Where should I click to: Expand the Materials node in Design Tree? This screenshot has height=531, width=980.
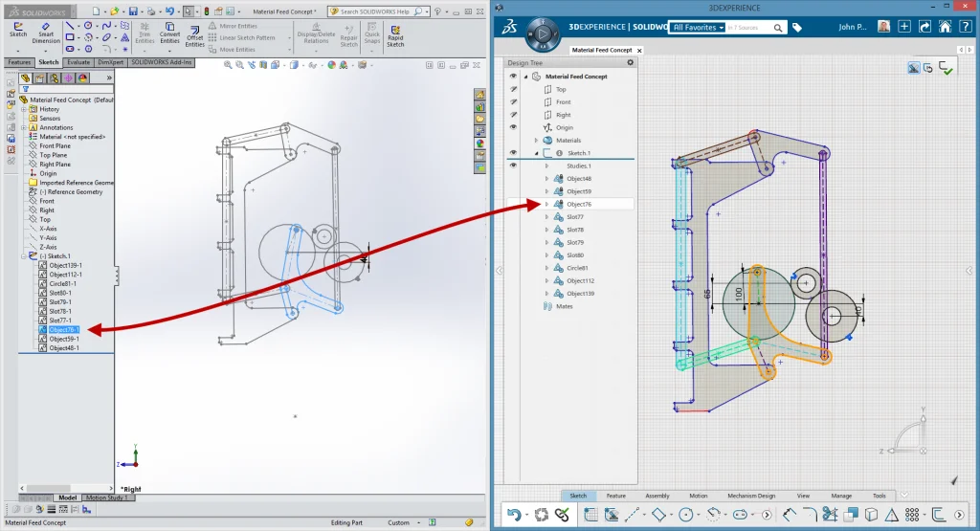pos(536,141)
